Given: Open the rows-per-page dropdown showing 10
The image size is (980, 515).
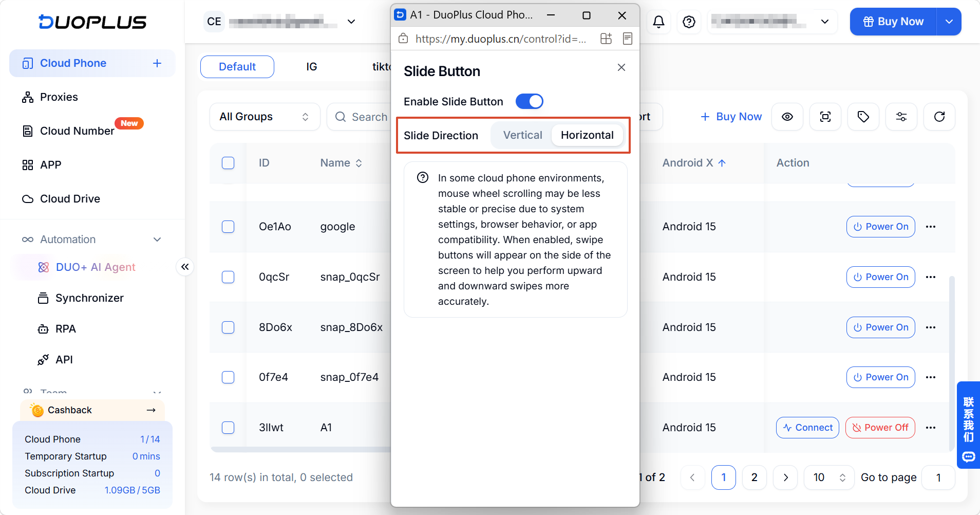Looking at the screenshot, I should pyautogui.click(x=829, y=477).
